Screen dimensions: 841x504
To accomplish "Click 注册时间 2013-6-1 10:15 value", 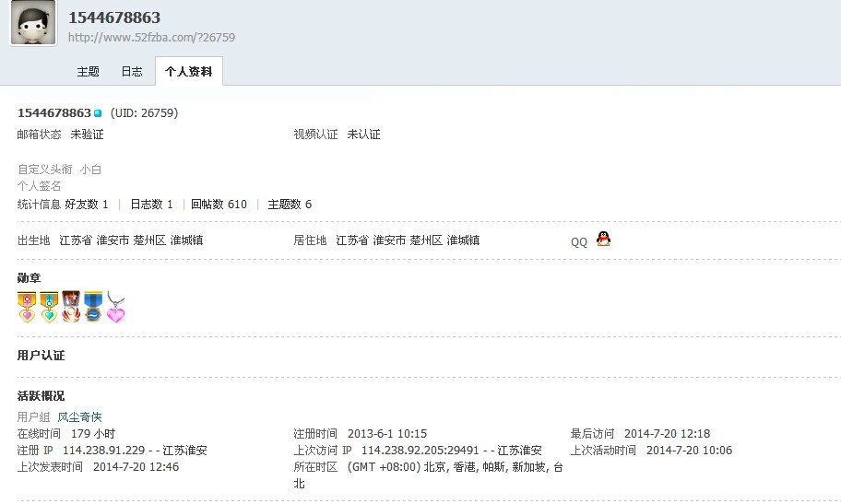I will tap(387, 433).
